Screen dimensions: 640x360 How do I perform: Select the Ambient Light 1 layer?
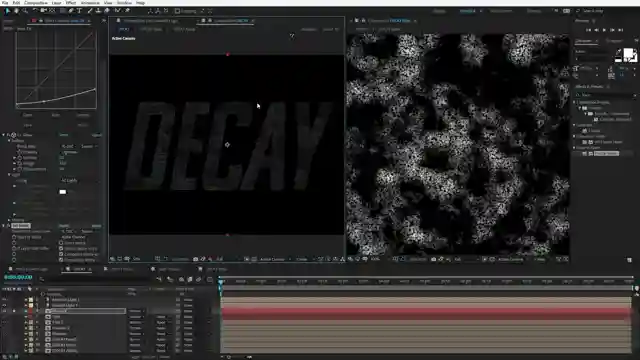pyautogui.click(x=65, y=300)
